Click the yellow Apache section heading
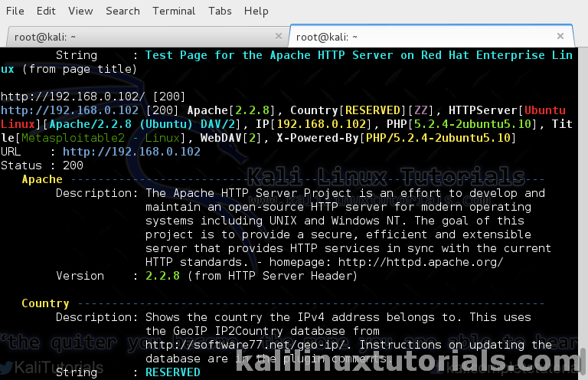This screenshot has height=380, width=588. point(42,179)
